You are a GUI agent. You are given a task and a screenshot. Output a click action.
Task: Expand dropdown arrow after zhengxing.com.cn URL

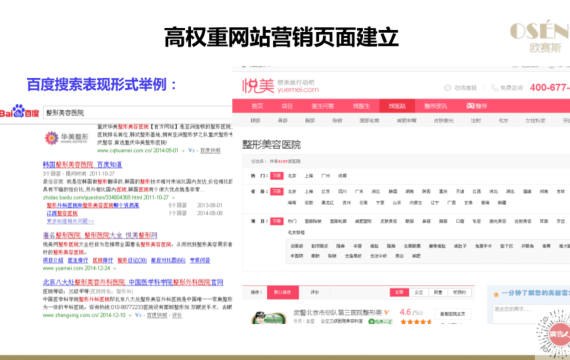point(130,315)
